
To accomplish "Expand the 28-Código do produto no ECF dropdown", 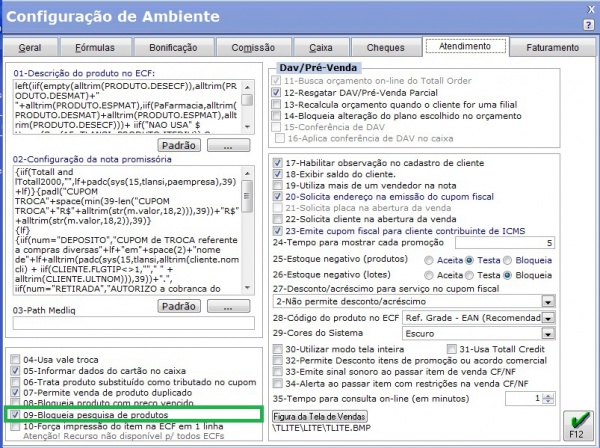I will pyautogui.click(x=548, y=318).
